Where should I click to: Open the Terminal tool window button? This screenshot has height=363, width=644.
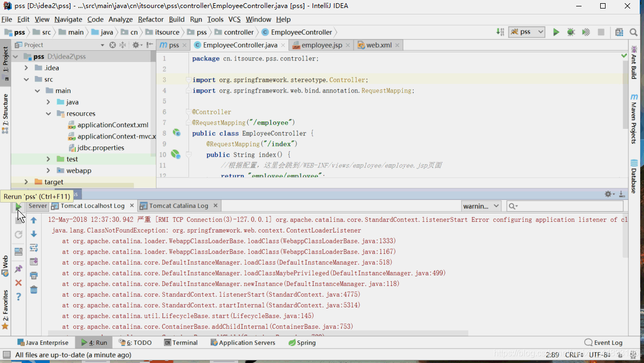tap(180, 343)
